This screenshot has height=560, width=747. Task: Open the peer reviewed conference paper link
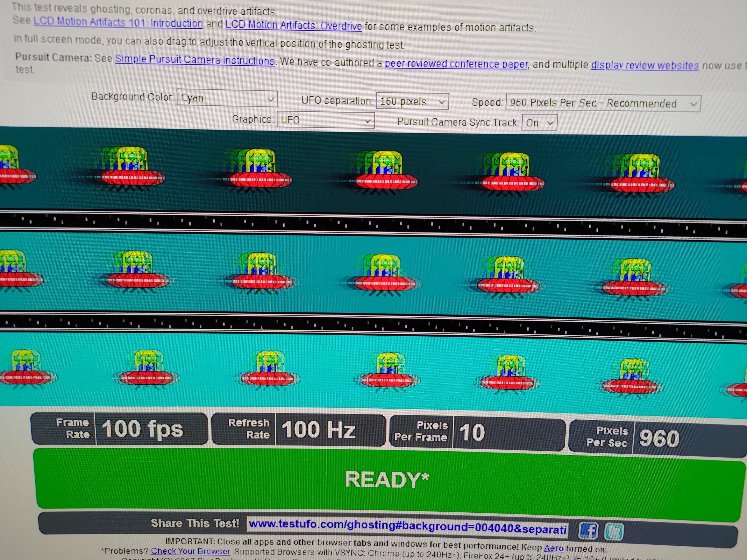[456, 64]
